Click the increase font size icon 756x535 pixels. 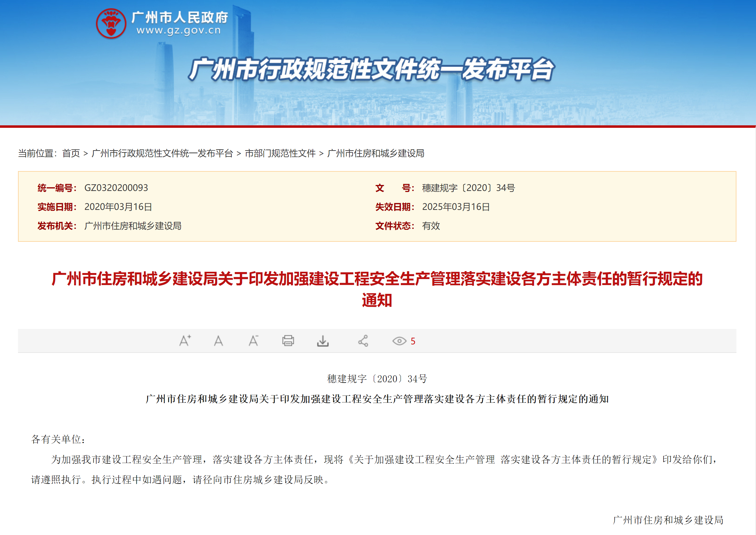(185, 341)
